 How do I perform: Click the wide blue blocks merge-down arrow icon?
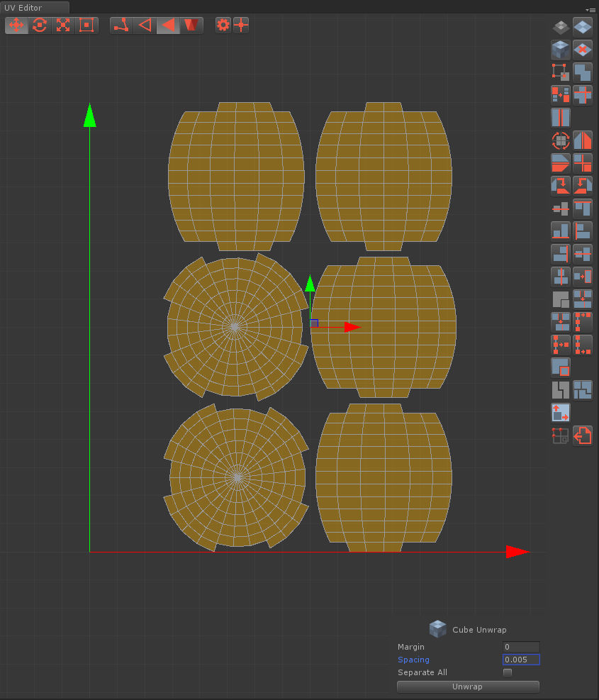tap(583, 299)
